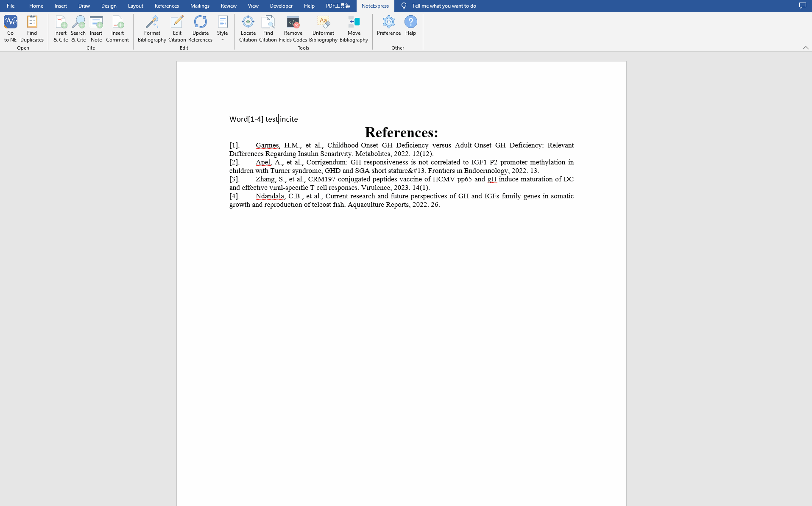812x506 pixels.
Task: Click 'Metabolites' journal name
Action: click(x=372, y=154)
